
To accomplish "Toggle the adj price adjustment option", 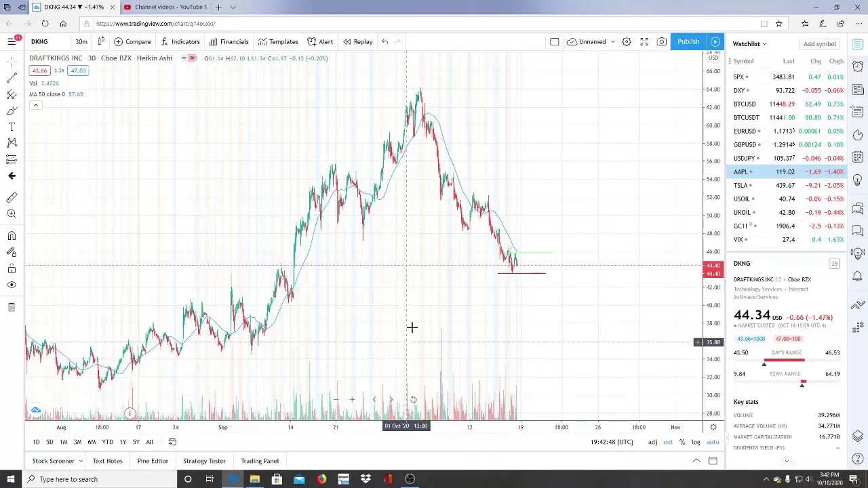I will coord(652,442).
